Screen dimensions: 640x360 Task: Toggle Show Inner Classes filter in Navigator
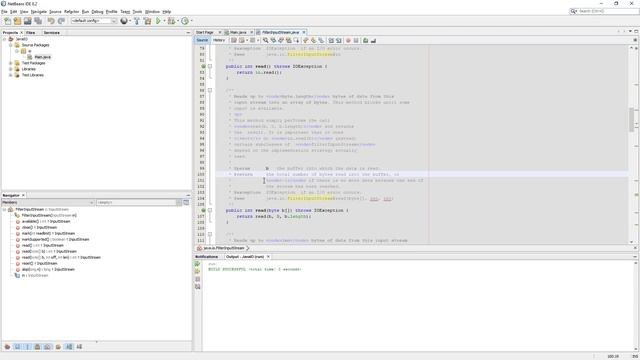[47, 347]
